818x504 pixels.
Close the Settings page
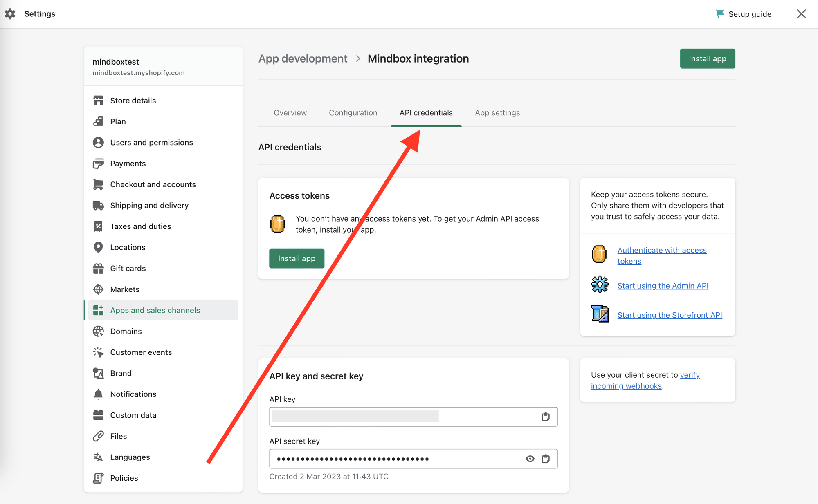801,14
